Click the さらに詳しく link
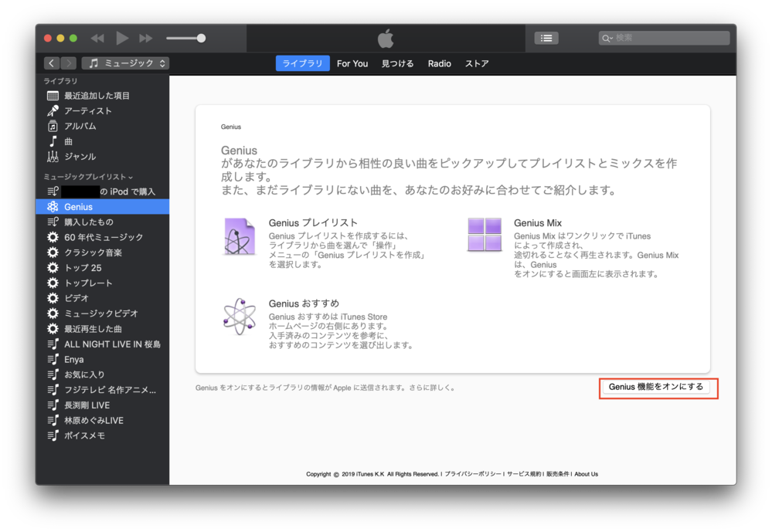The height and width of the screenshot is (532, 772). (430, 388)
